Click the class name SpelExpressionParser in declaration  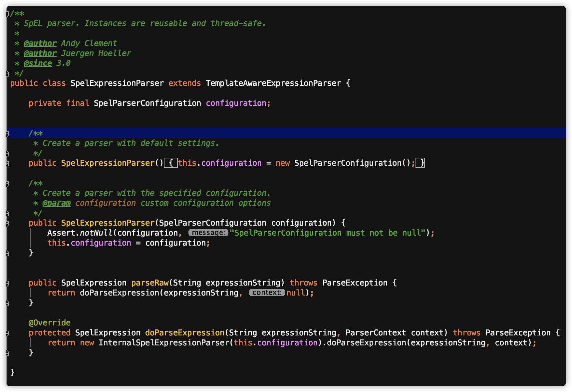(117, 83)
